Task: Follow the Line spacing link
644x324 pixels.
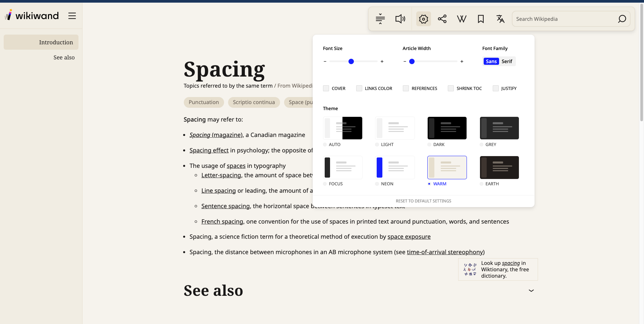Action: (218, 191)
